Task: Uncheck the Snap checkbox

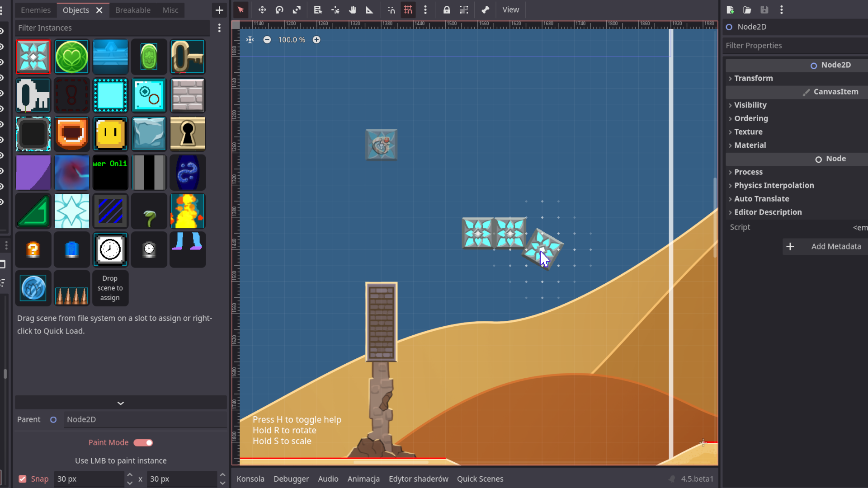Action: point(22,479)
